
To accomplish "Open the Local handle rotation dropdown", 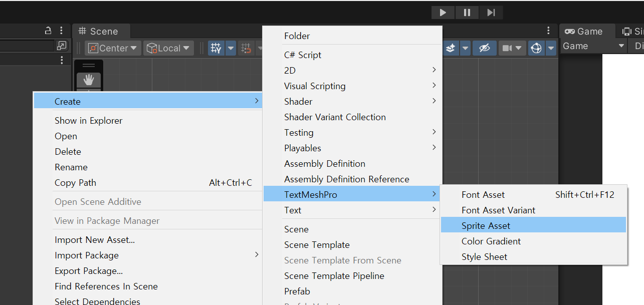I will point(168,48).
